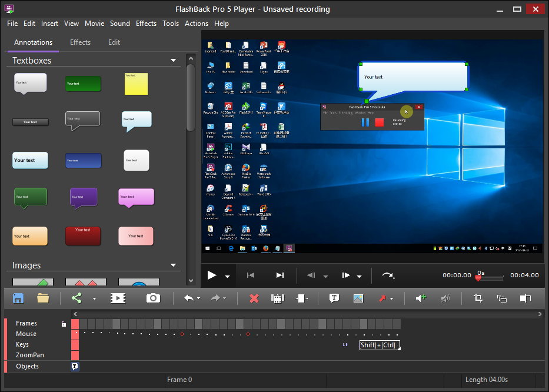Select the crop tool icon

tap(478, 298)
